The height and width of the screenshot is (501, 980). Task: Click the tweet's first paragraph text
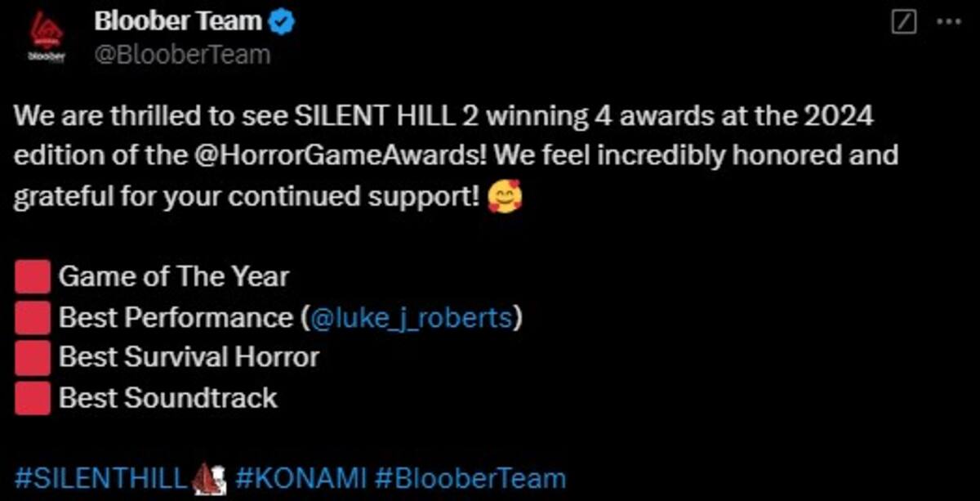pyautogui.click(x=456, y=156)
